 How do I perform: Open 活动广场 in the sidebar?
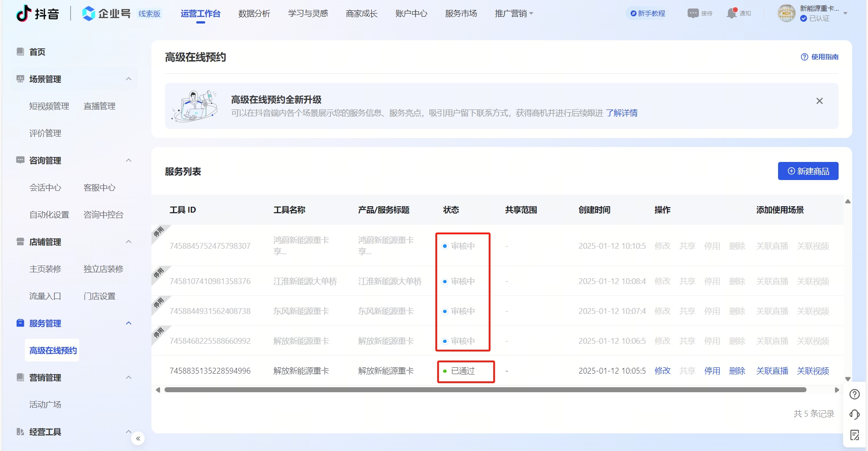(45, 405)
